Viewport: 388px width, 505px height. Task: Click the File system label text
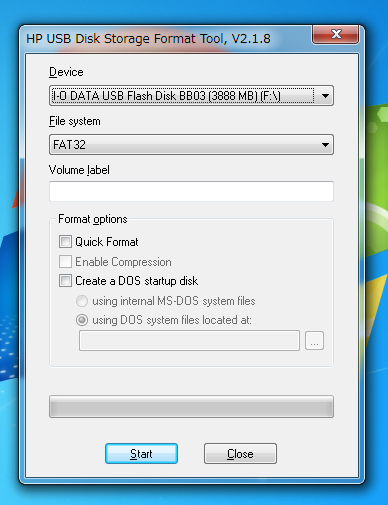(x=75, y=121)
